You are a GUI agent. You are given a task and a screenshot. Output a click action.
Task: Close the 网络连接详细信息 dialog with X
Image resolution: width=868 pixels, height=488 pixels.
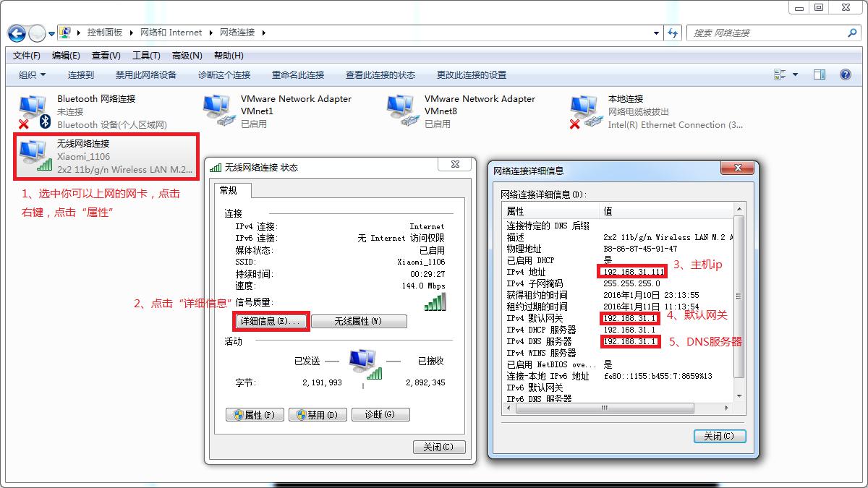pyautogui.click(x=737, y=168)
